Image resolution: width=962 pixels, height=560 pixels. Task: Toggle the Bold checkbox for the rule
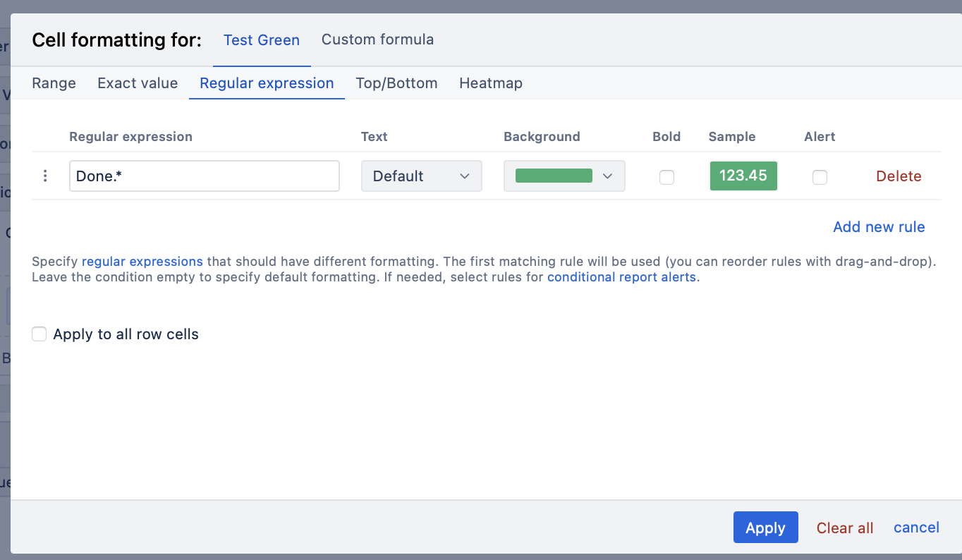[x=666, y=177]
